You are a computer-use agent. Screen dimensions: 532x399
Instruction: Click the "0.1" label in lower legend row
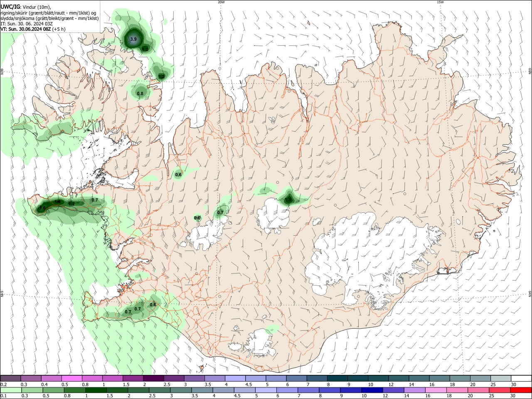(x=4, y=396)
